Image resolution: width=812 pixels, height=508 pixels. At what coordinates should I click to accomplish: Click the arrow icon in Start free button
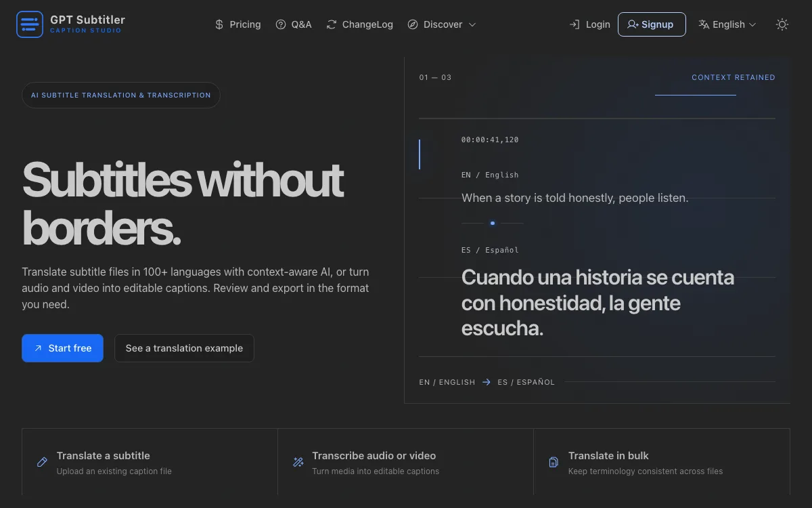click(38, 348)
